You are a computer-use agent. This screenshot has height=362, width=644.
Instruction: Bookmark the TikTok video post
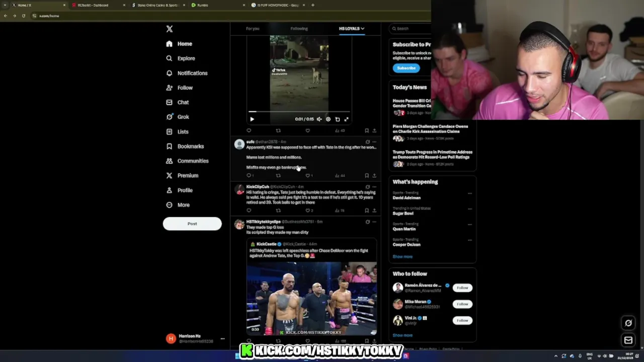(366, 131)
